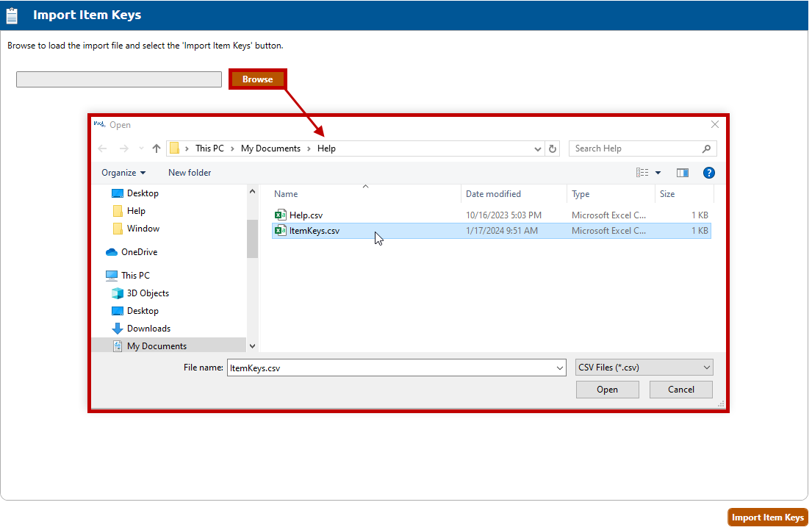Click the change view layout icon
This screenshot has width=812, height=530.
tap(642, 173)
